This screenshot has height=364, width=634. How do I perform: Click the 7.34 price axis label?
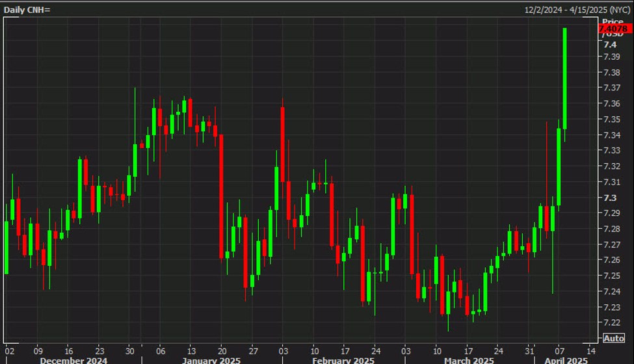(611, 135)
